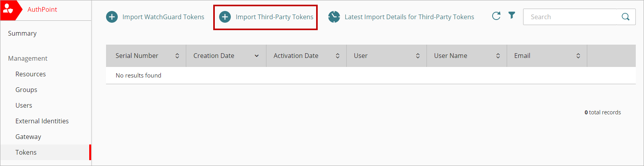Click the search magnifier icon

(x=626, y=17)
